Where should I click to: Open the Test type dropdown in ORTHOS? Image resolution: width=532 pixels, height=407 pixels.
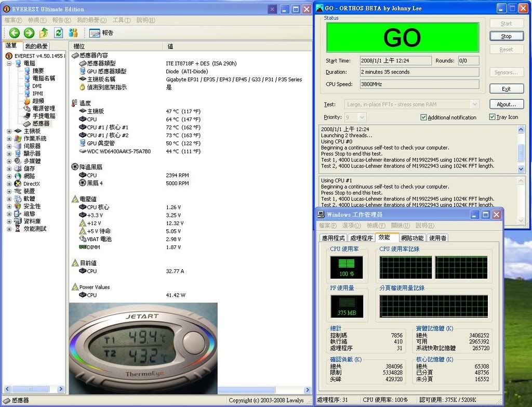point(475,104)
